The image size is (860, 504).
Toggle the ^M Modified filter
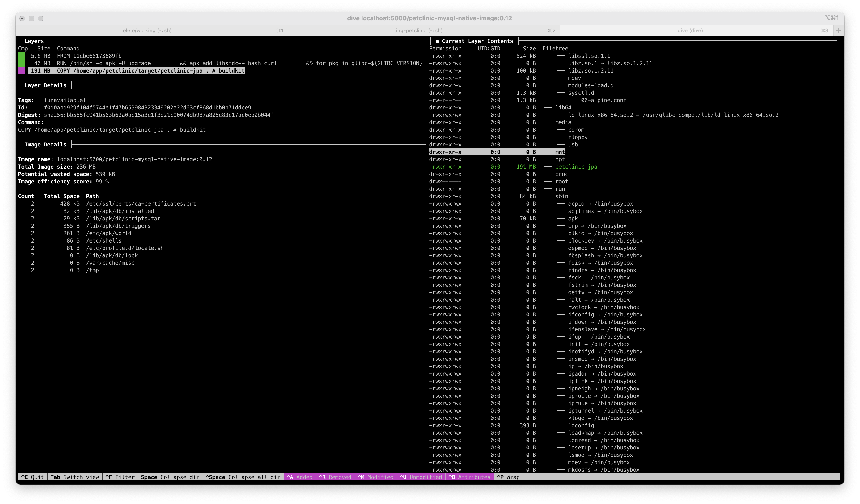[x=376, y=477]
